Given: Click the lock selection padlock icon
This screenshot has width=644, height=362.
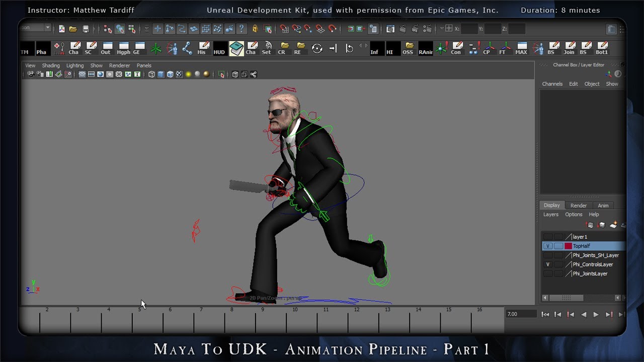Looking at the screenshot, I should [x=255, y=29].
